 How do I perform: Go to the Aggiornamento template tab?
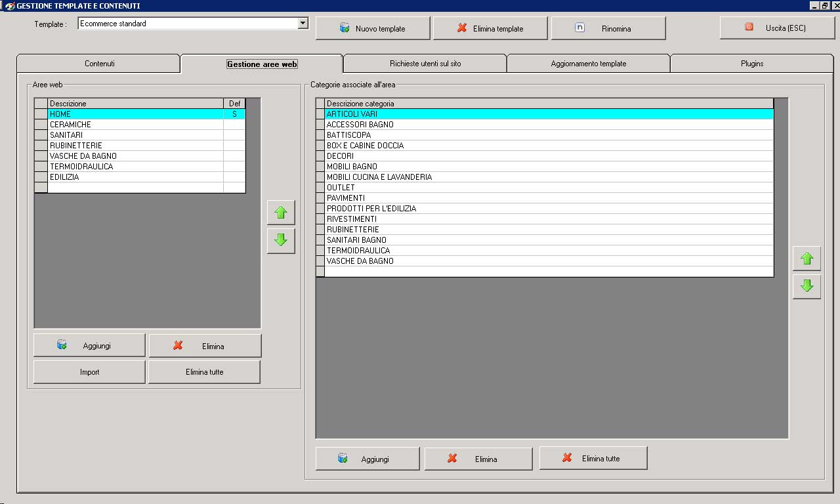click(589, 64)
